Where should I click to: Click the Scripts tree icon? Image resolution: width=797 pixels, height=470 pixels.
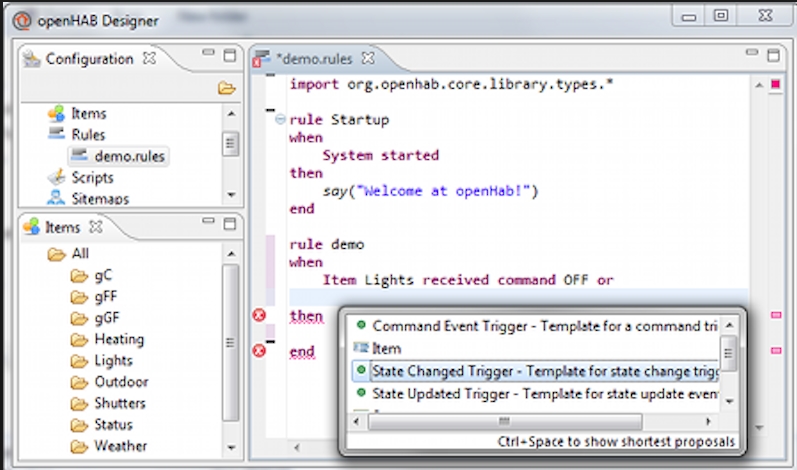pos(56,177)
